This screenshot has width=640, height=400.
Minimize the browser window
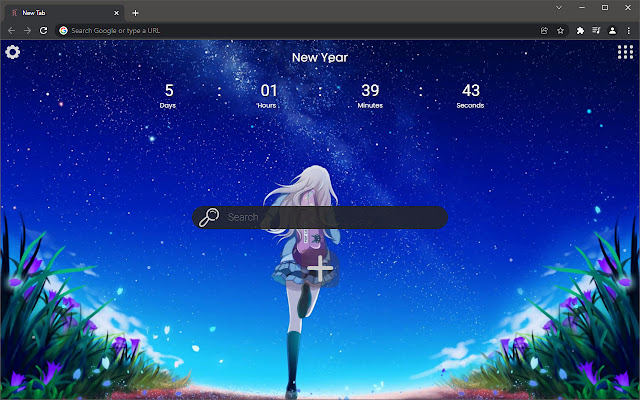tap(582, 8)
